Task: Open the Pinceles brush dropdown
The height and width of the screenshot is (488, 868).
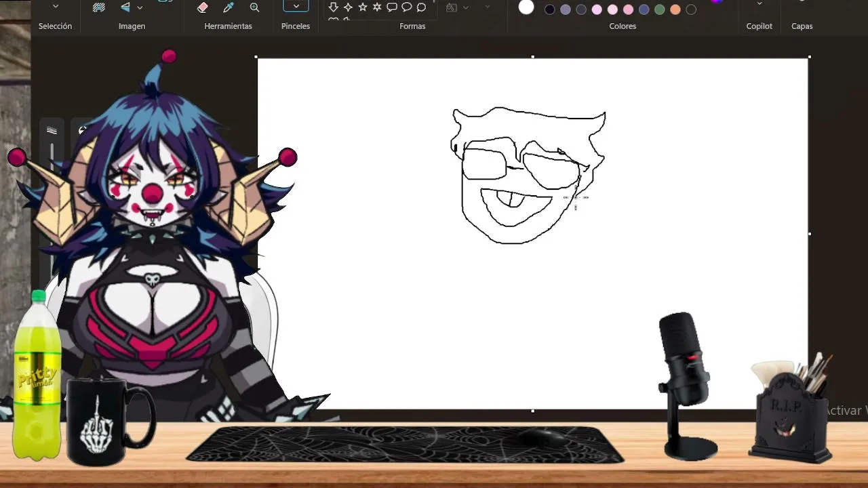Action: point(296,6)
